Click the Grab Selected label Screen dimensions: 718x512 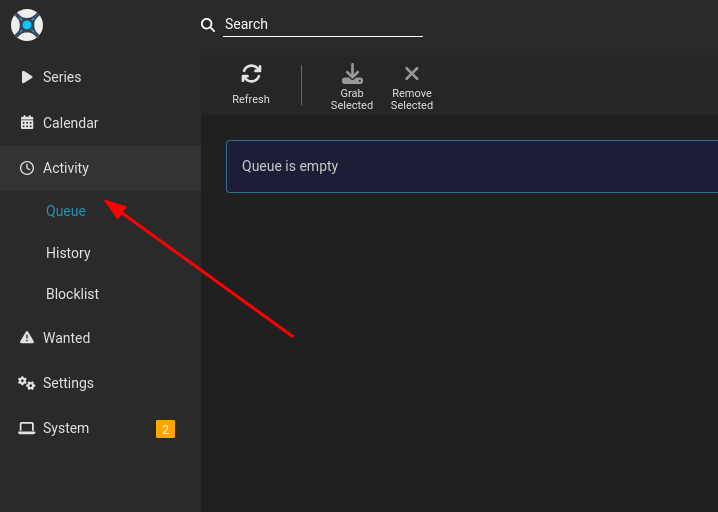click(352, 99)
